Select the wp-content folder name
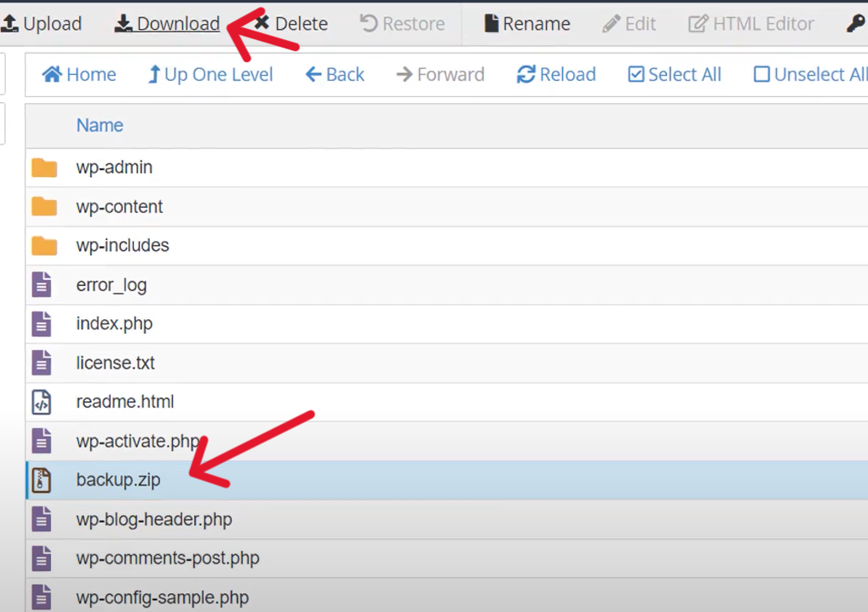The width and height of the screenshot is (868, 612). [119, 207]
